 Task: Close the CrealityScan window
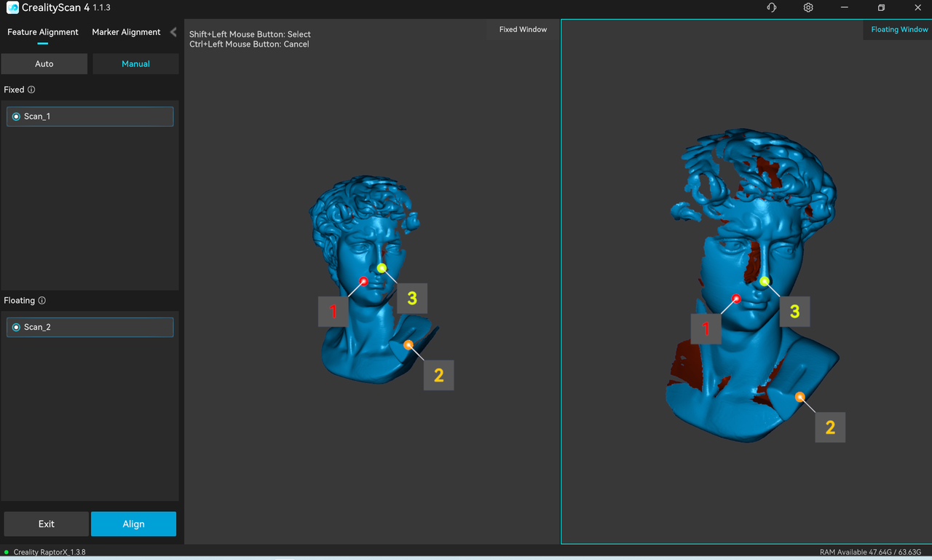pyautogui.click(x=917, y=7)
